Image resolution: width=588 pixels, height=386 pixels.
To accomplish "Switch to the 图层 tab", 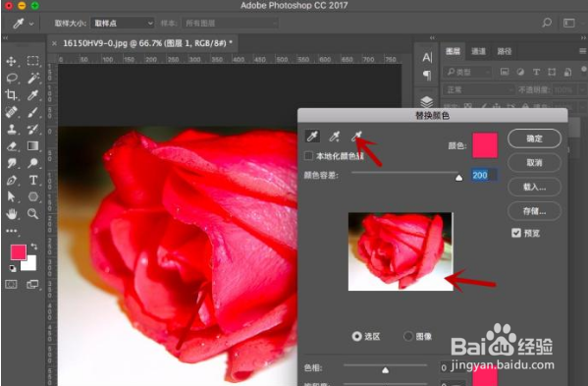I will point(453,51).
